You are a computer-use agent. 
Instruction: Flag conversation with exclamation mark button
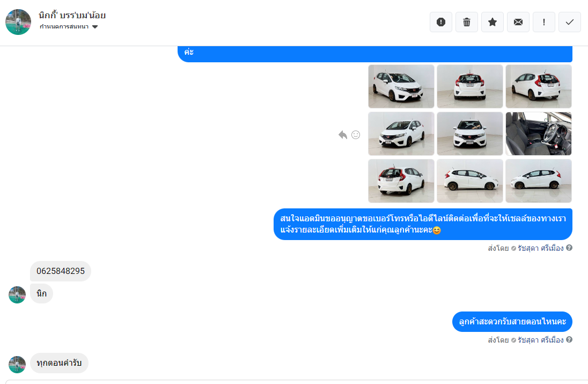[544, 22]
